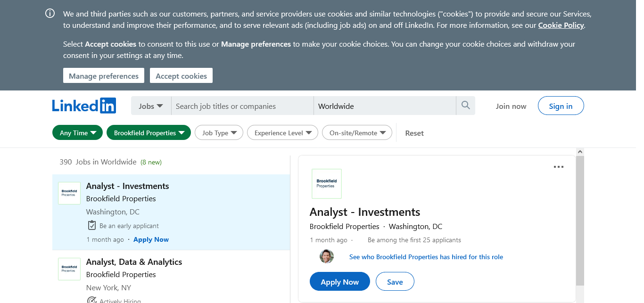Click the blue Apply Now button
The width and height of the screenshot is (644, 303).
339,282
